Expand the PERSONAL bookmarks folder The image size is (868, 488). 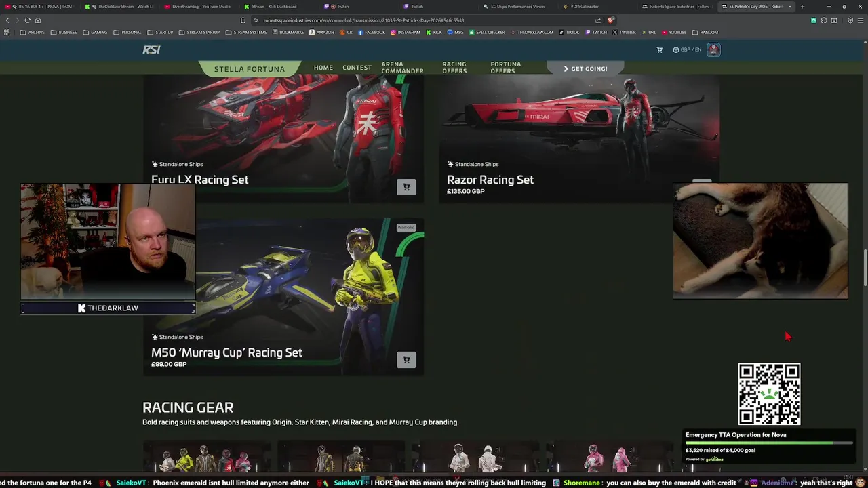pyautogui.click(x=127, y=32)
